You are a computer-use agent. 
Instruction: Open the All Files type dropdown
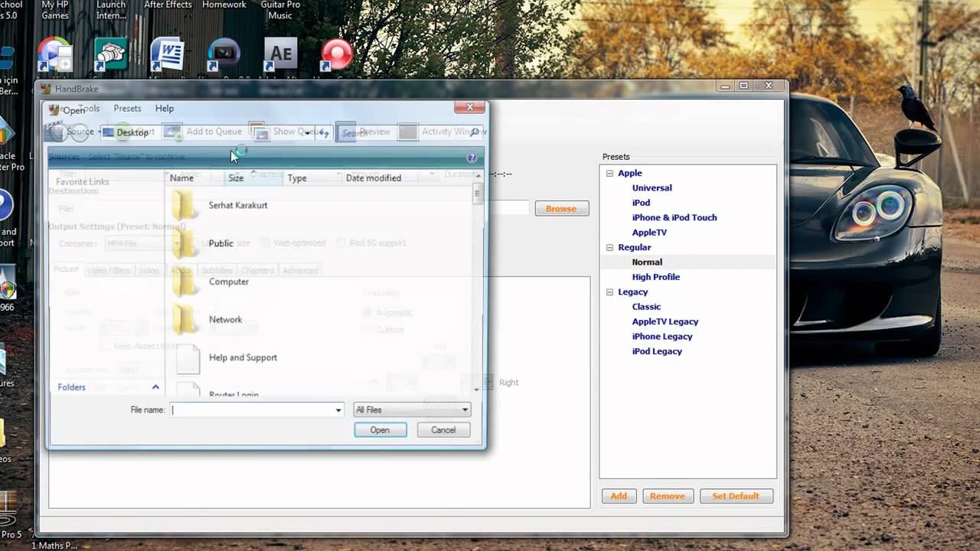tap(412, 410)
